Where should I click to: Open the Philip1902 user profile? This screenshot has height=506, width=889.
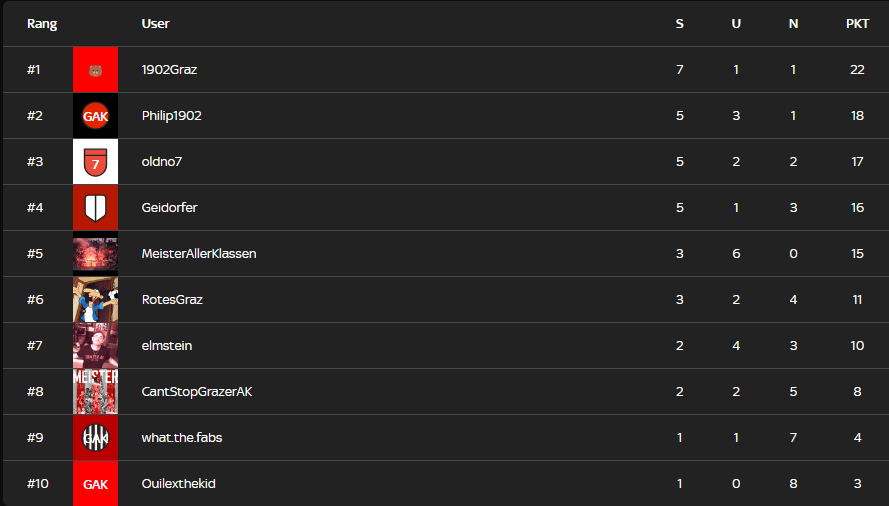click(x=172, y=116)
